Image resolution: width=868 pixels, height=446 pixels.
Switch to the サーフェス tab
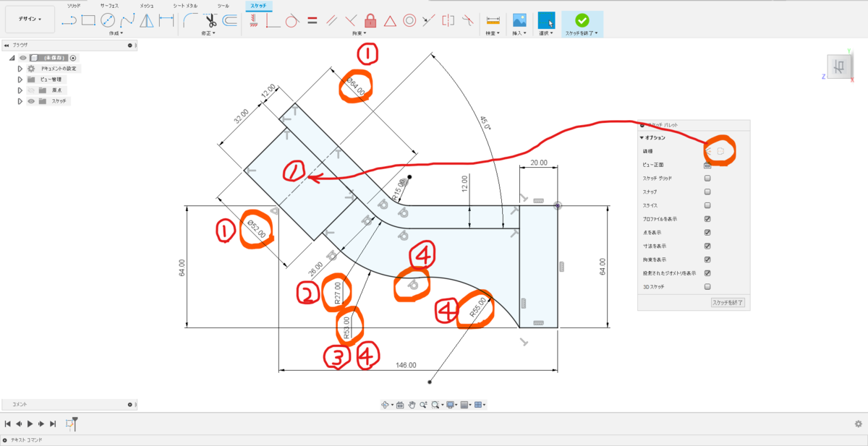[110, 5]
